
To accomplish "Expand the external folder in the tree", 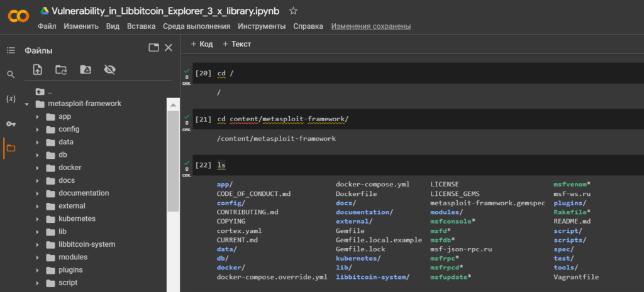I will tap(37, 207).
